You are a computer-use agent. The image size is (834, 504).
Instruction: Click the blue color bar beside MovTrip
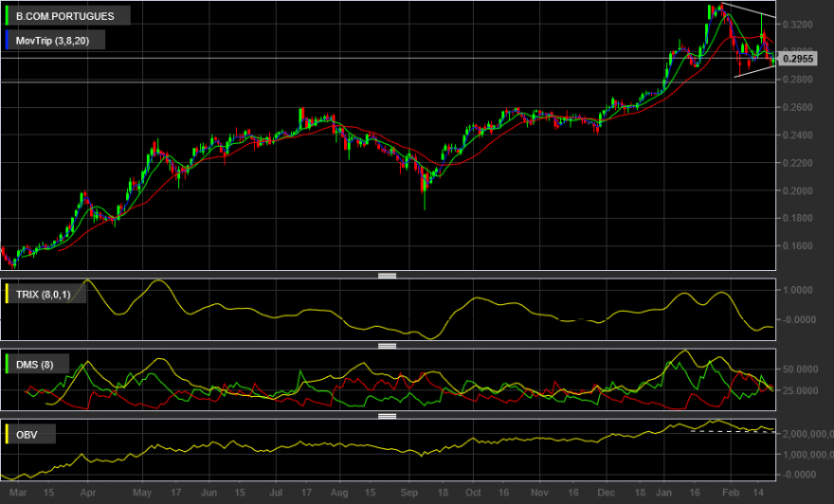(7, 40)
